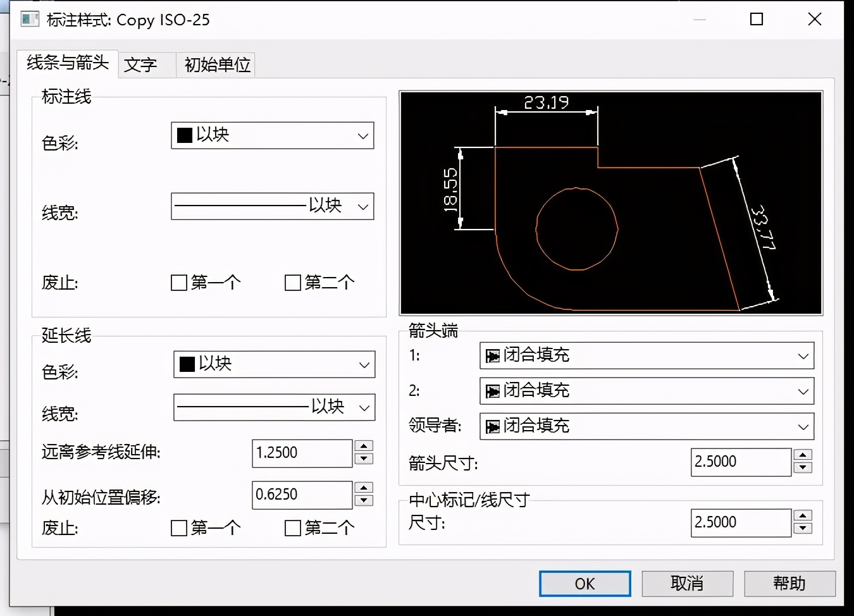854x616 pixels.
Task: Increase 中心标记 尺寸 with up arrow
Action: 803,515
